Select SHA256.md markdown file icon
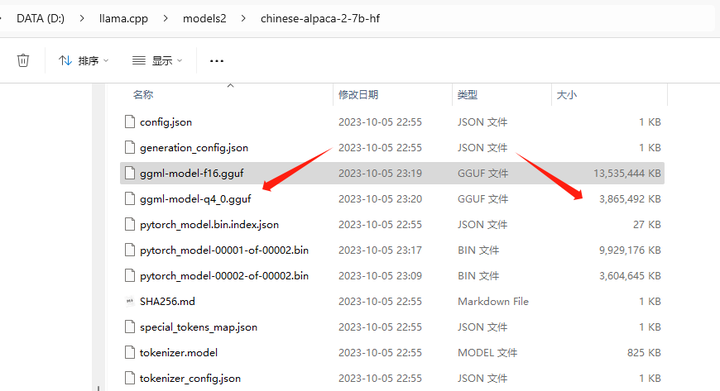Screen dimensions: 720x391 click(x=130, y=302)
